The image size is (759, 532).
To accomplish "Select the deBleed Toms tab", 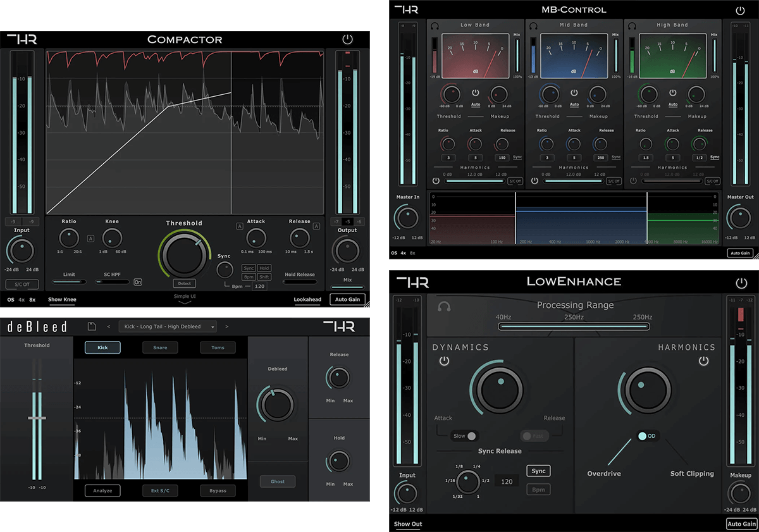I will pos(218,347).
